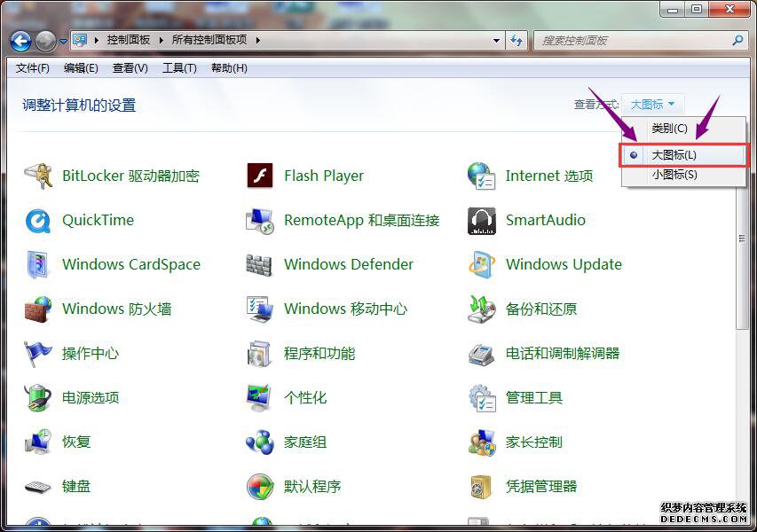Click the 管理工具 gear icon

coord(481,397)
